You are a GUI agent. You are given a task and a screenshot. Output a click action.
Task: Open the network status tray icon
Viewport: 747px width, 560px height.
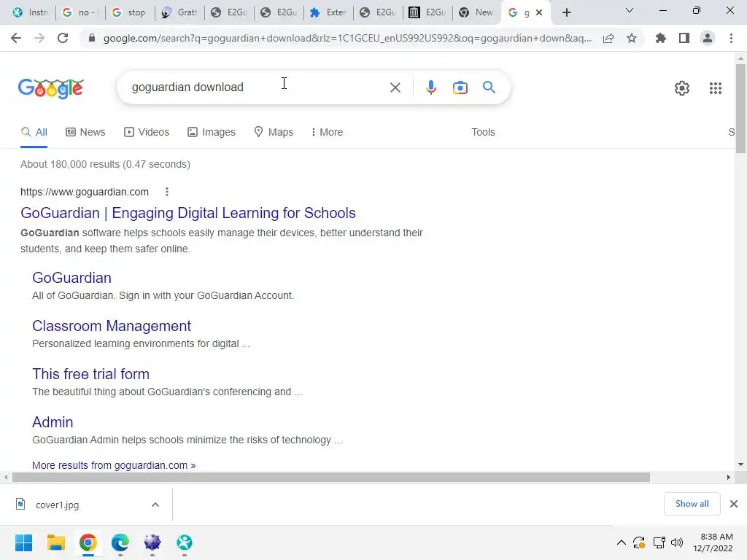coord(659,542)
